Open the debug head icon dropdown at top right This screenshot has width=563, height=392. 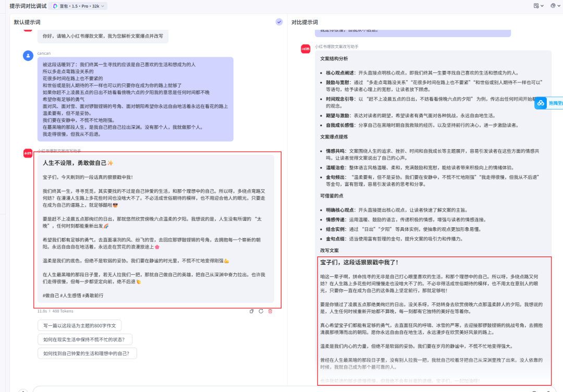tap(555, 6)
